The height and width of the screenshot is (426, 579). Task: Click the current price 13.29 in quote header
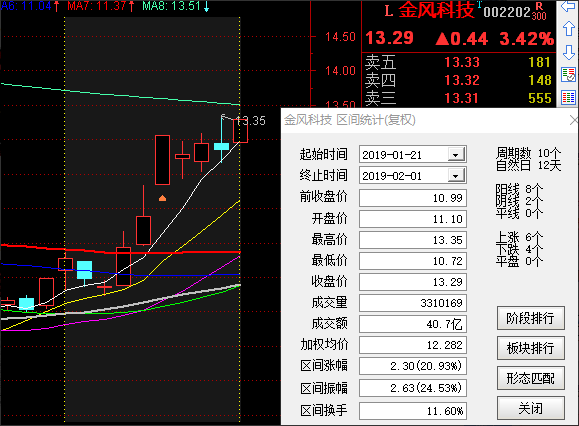(x=389, y=38)
